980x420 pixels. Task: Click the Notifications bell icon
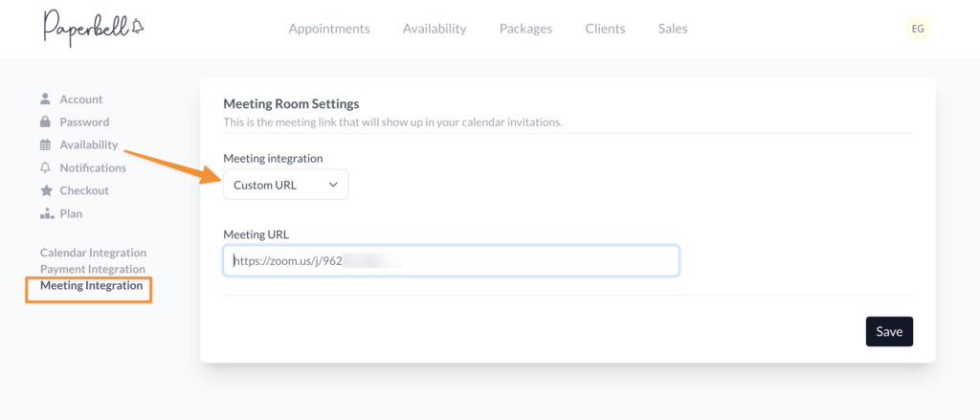[45, 168]
